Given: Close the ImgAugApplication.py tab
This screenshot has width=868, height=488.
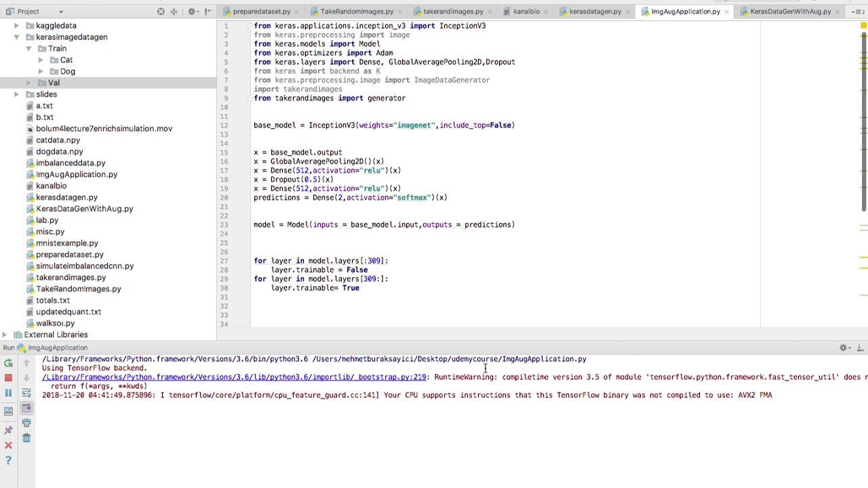Looking at the screenshot, I should point(727,12).
